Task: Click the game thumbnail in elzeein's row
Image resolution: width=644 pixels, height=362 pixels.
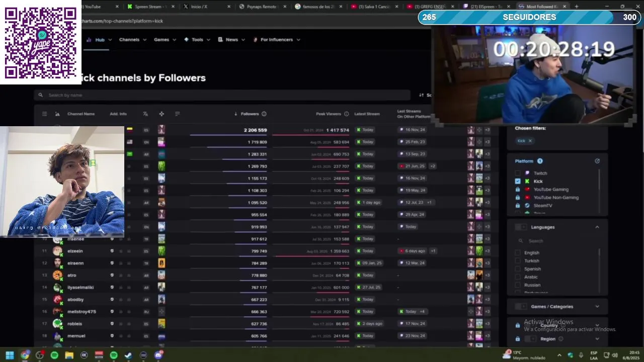Action: click(162, 251)
